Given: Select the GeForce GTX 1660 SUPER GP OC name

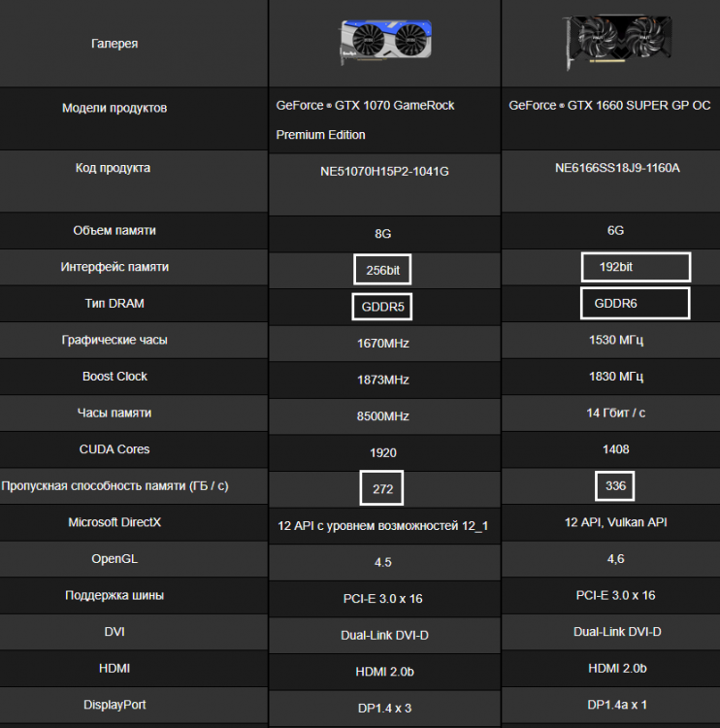Looking at the screenshot, I should pos(609,106).
